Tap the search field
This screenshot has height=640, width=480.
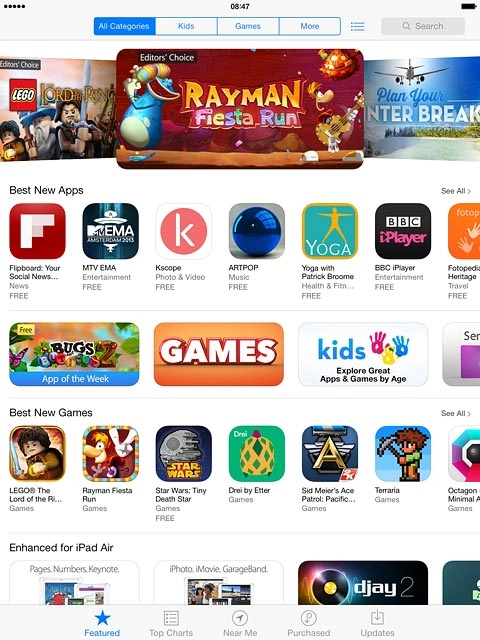pyautogui.click(x=423, y=26)
